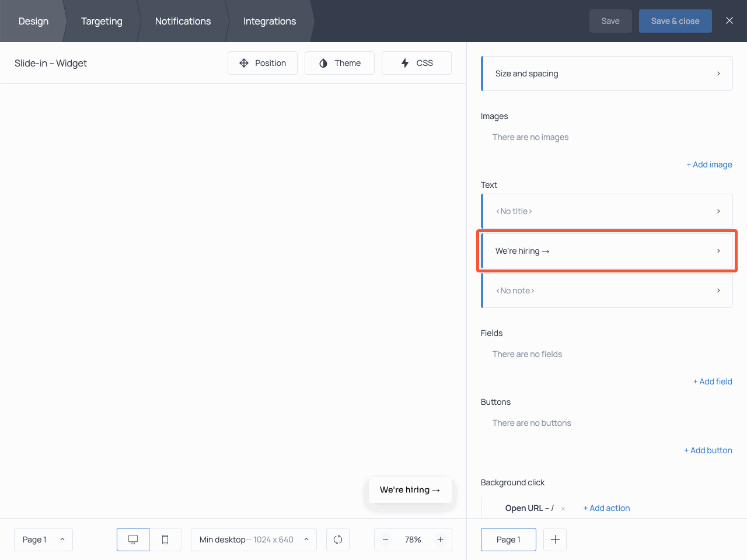Click the We're hiring widget preview
Screen dimensions: 747x560
410,490
